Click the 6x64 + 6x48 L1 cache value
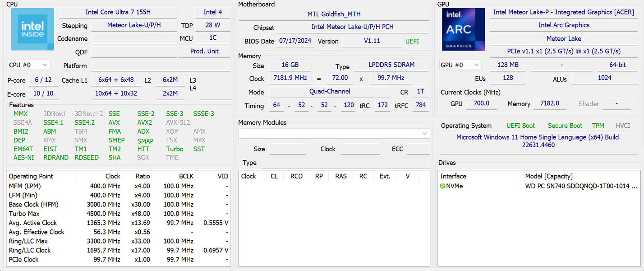Viewport: 644px width, 271px height. (116, 80)
